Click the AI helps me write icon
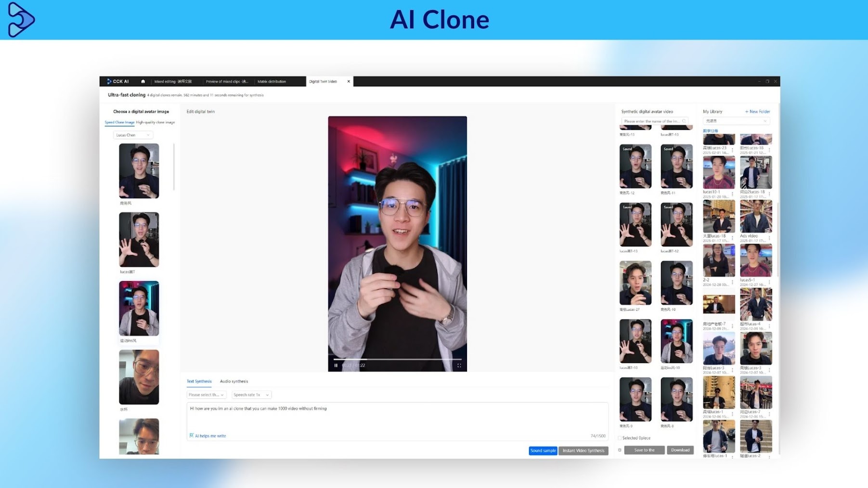This screenshot has height=488, width=868. (x=192, y=436)
